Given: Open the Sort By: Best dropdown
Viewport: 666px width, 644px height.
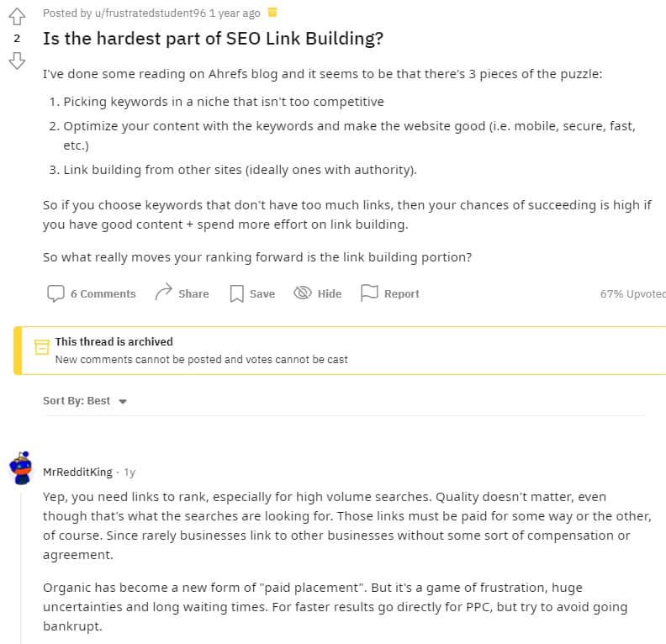Looking at the screenshot, I should point(85,401).
